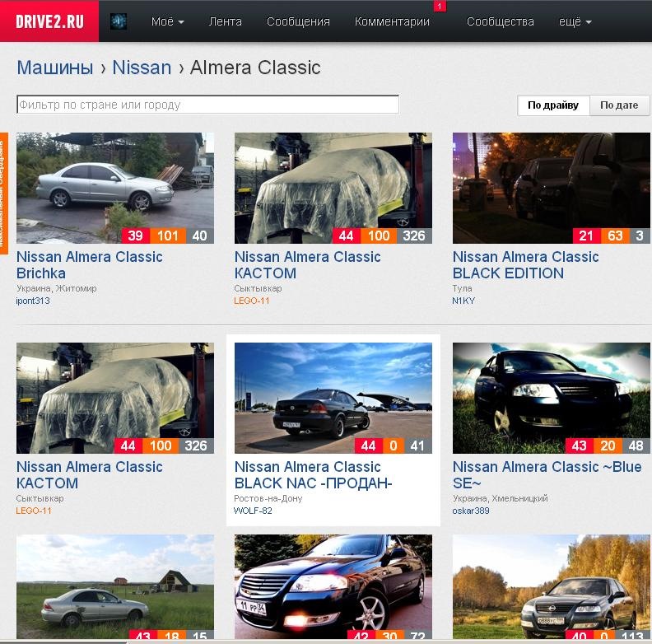Open car among autumn trees thumbnail
The height and width of the screenshot is (644, 652).
point(552,586)
